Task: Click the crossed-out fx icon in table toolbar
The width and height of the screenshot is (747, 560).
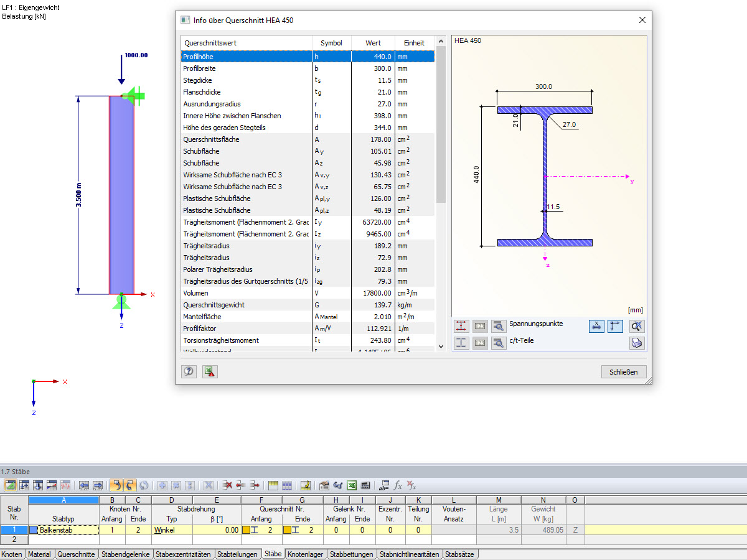Action: coord(411,485)
